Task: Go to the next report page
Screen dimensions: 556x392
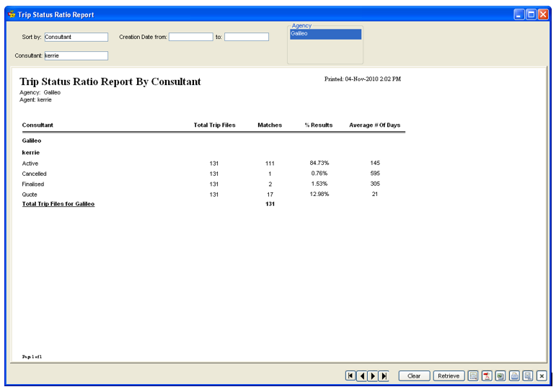Action: [x=373, y=375]
